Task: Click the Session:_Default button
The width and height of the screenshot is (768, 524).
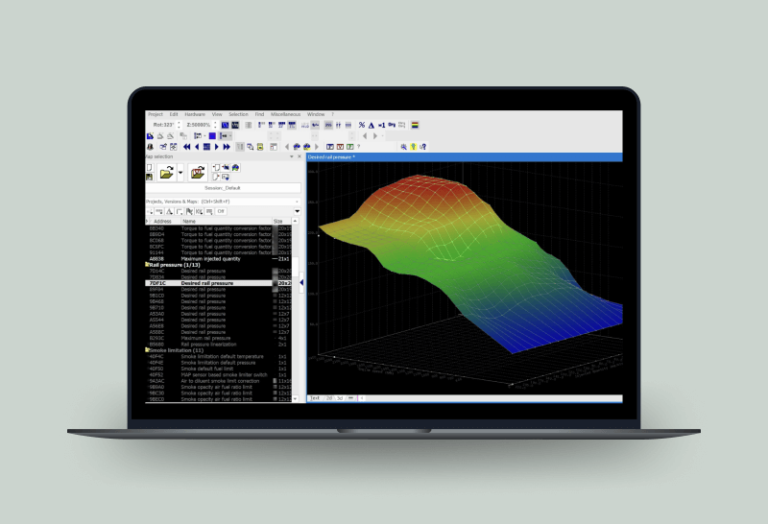Action: [224, 188]
